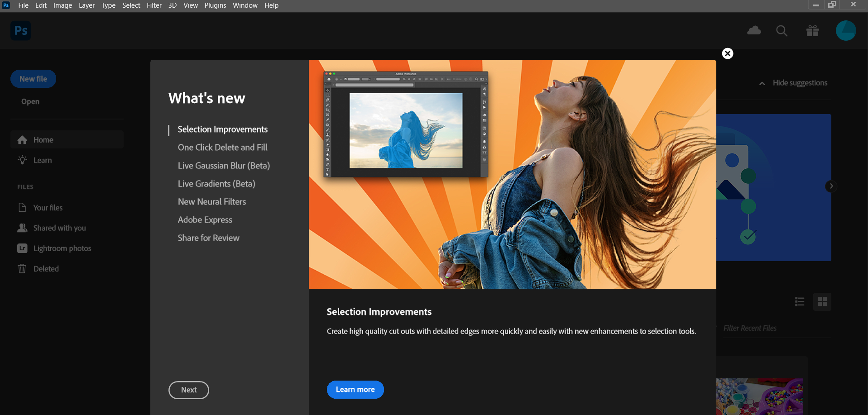Open the File menu
The image size is (868, 415).
click(x=23, y=5)
